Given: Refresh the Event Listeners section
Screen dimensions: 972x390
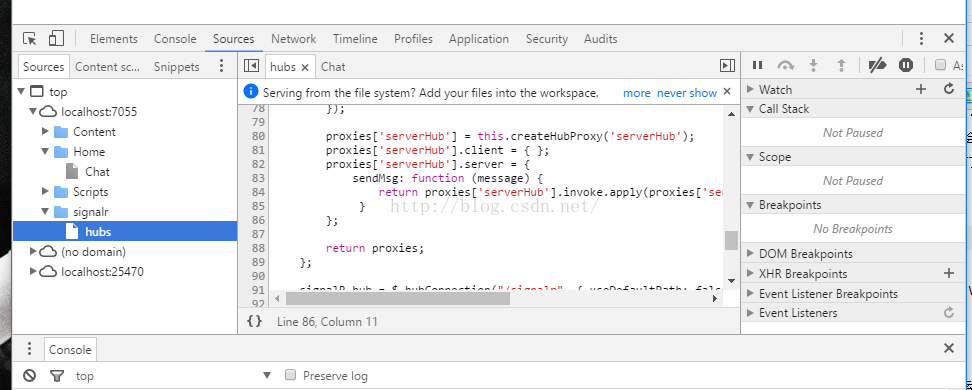Looking at the screenshot, I should 948,312.
